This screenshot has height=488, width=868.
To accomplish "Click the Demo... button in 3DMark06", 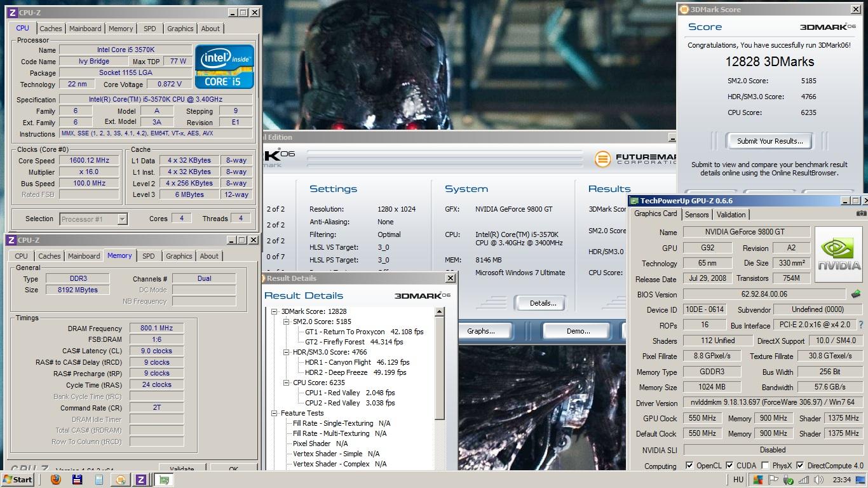I will point(578,331).
